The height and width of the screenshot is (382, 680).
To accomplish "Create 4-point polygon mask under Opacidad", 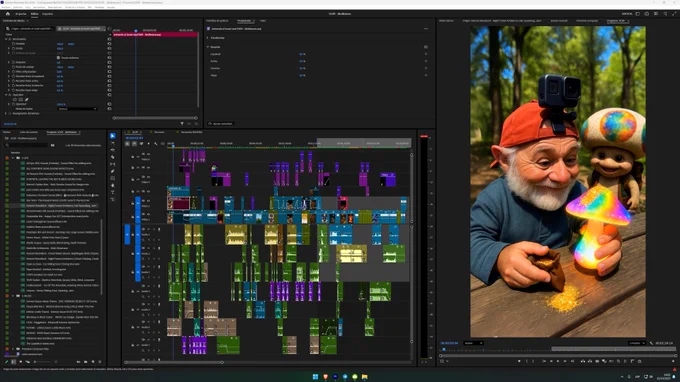I will (20, 99).
